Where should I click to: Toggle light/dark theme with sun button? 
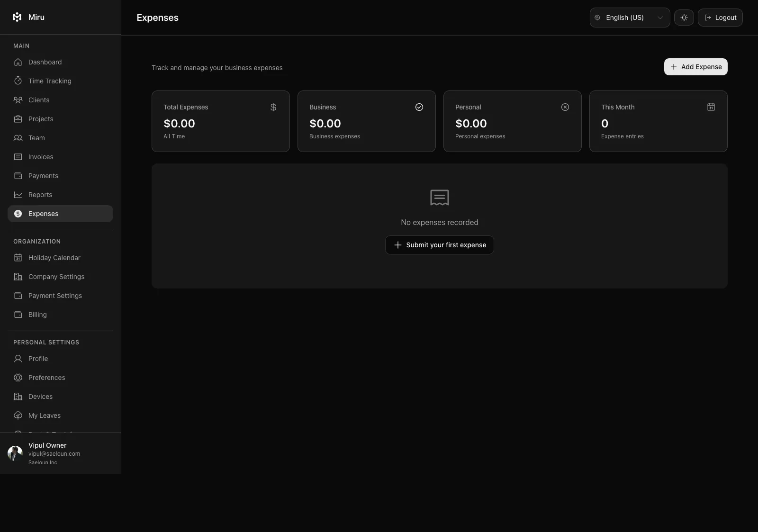pos(684,18)
